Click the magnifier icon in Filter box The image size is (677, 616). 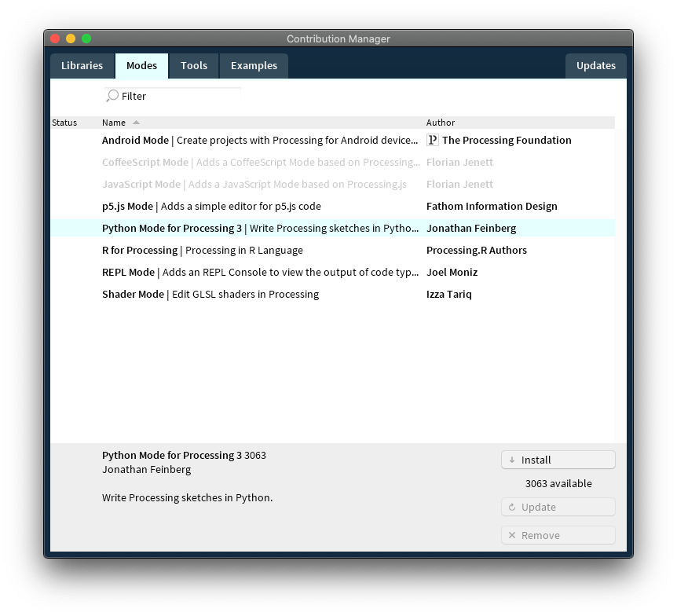pos(112,96)
